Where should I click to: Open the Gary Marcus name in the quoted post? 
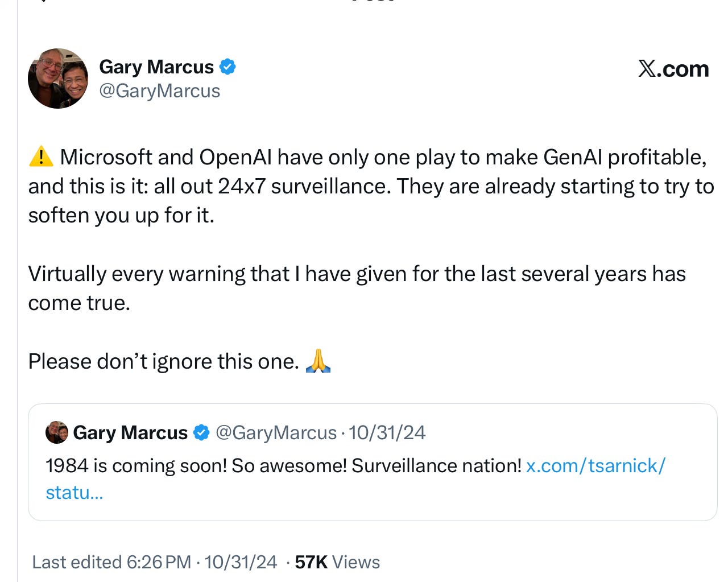pyautogui.click(x=130, y=433)
